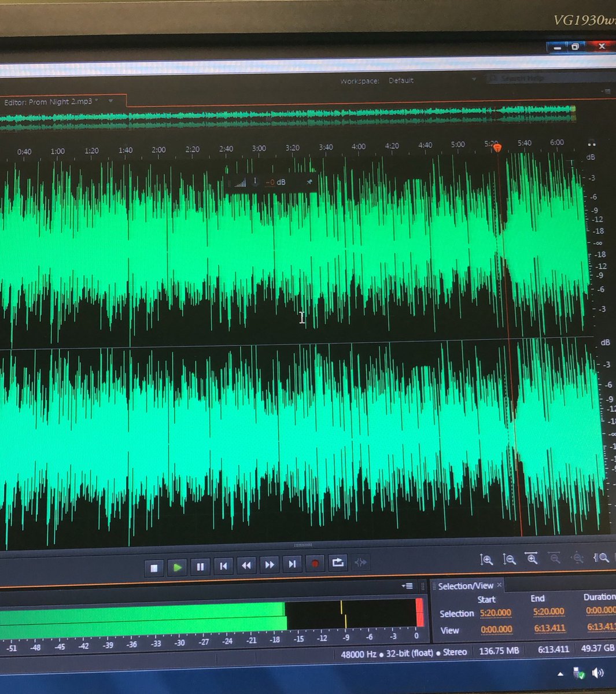Play the audio file
Screen dimensions: 616x694
(177, 566)
